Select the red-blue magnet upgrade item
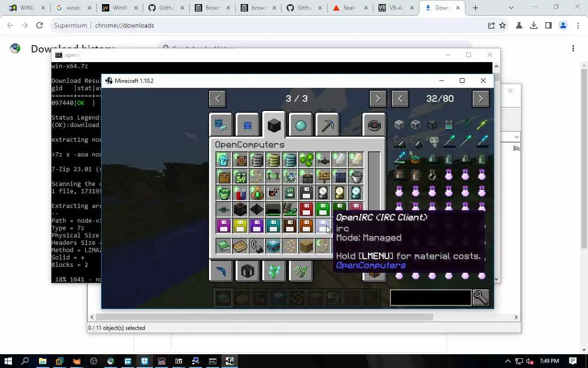The height and width of the screenshot is (368, 588). click(240, 193)
